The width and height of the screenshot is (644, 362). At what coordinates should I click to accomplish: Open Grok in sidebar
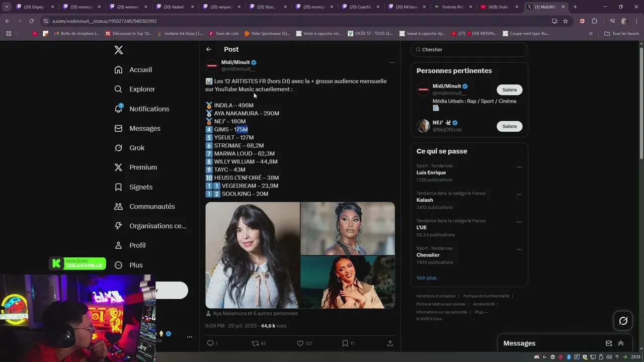(129, 148)
